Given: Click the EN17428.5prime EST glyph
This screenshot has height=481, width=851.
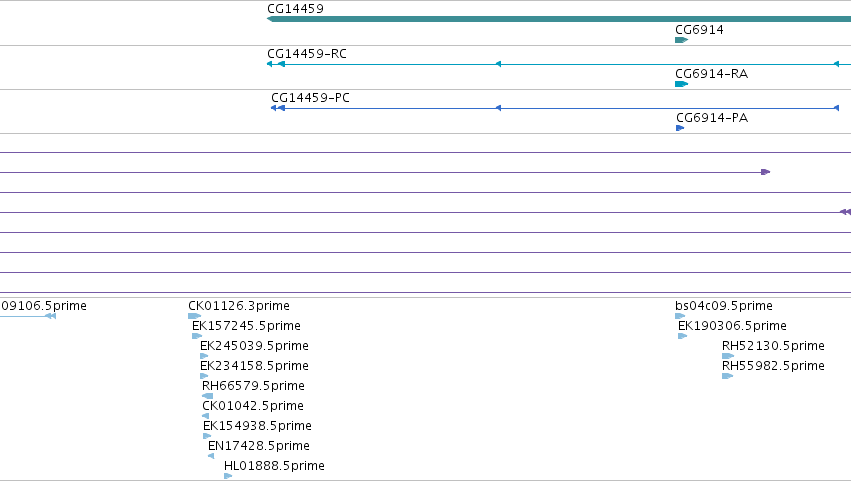Looking at the screenshot, I should click(x=211, y=456).
